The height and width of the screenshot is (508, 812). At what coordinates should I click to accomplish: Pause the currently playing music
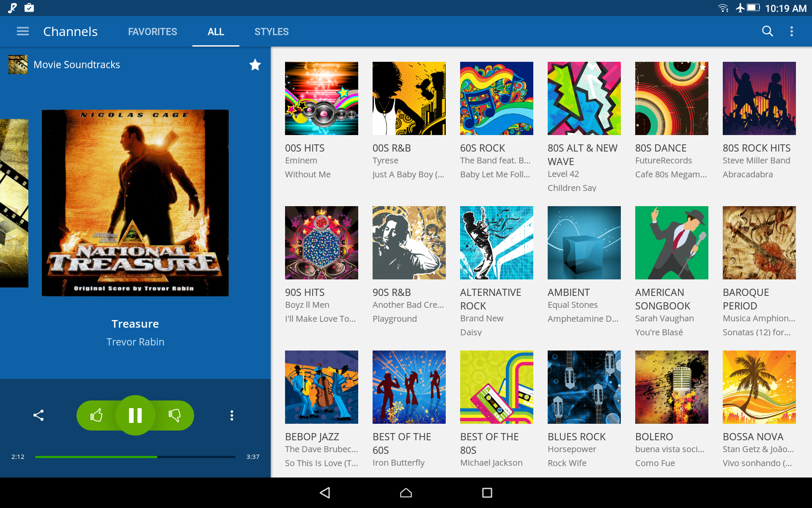[x=135, y=415]
